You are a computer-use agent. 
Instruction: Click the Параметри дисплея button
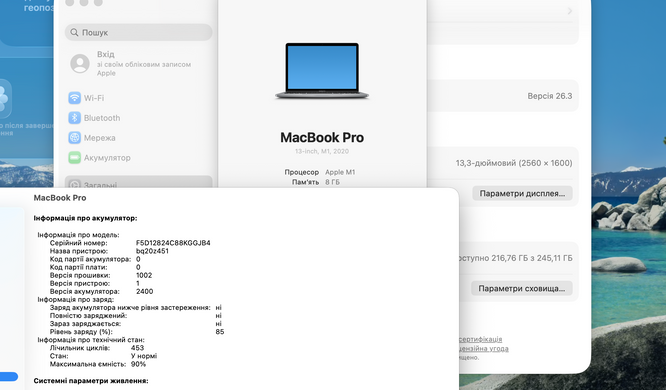coord(522,193)
